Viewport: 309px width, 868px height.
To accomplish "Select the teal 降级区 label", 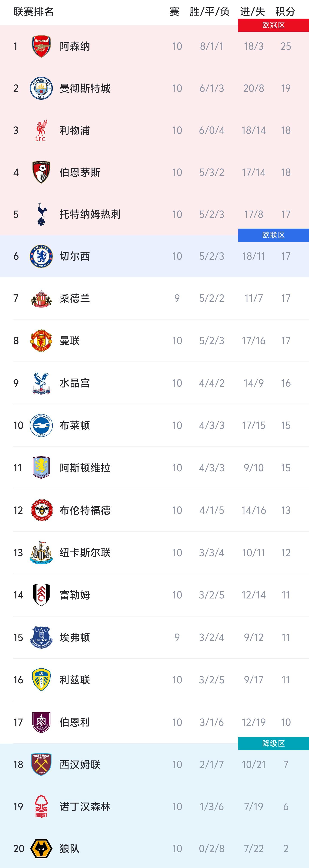I will coord(273,743).
